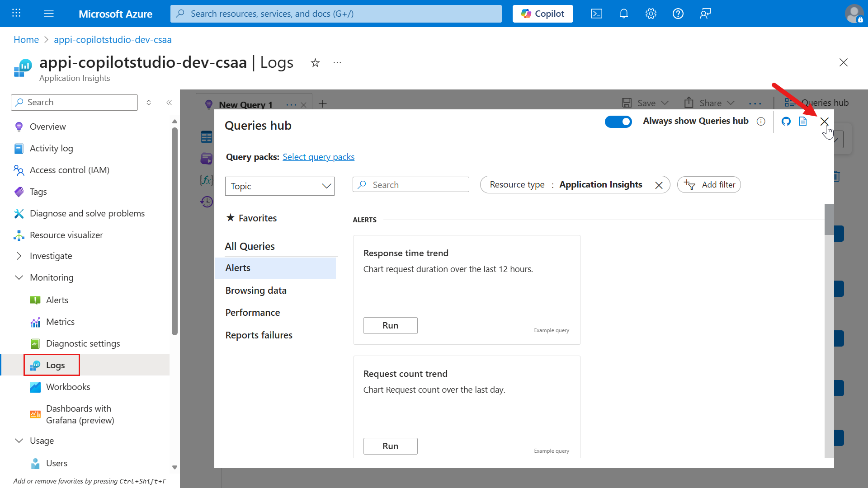Collapse the left sidebar with the double chevron
This screenshot has width=868, height=488.
(169, 103)
